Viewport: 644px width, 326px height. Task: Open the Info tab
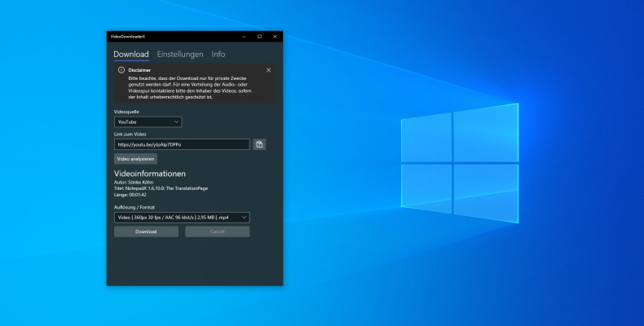tap(218, 54)
